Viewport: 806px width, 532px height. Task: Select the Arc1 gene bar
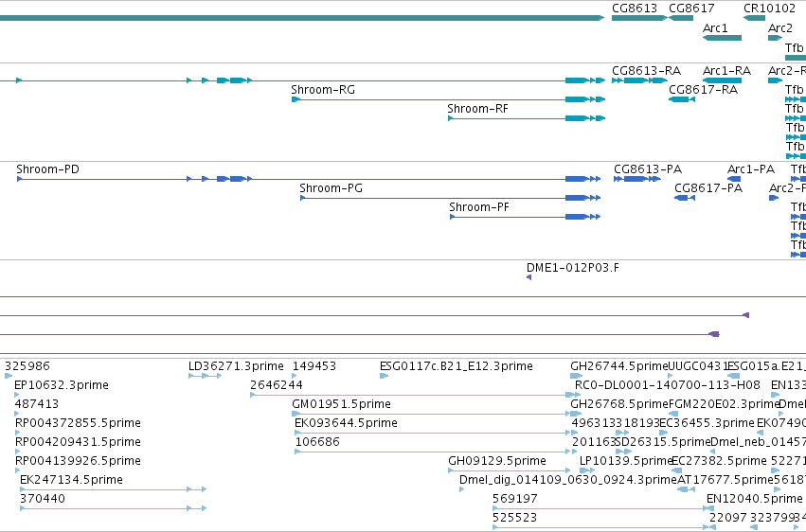click(723, 38)
